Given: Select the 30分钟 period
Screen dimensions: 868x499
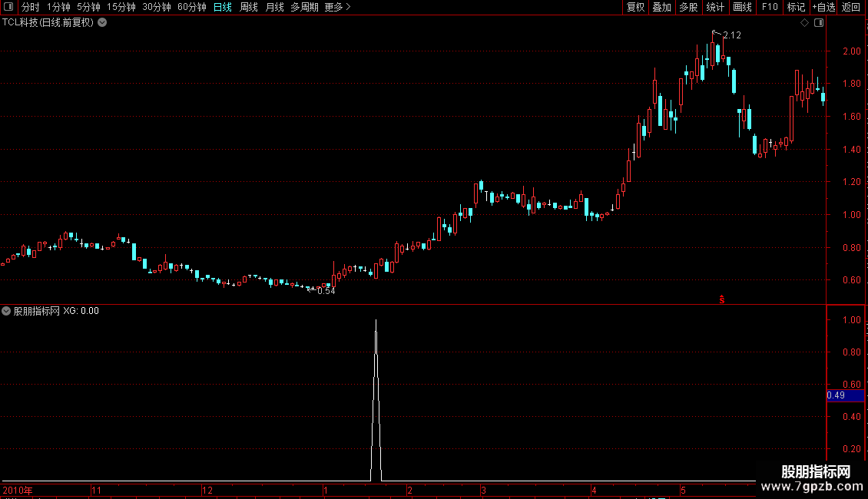Looking at the screenshot, I should coord(156,7).
